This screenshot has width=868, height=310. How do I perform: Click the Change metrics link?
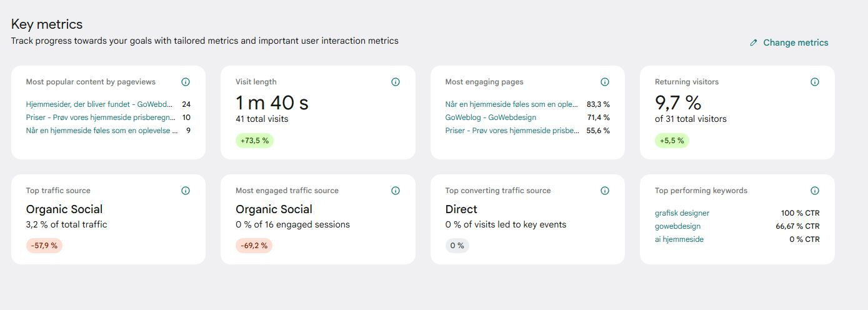coord(796,42)
